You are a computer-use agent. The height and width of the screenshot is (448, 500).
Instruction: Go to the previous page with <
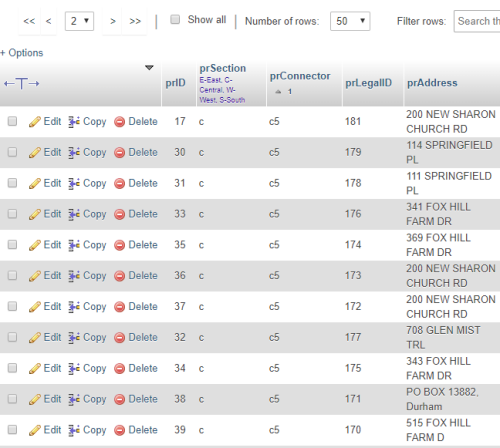(49, 21)
